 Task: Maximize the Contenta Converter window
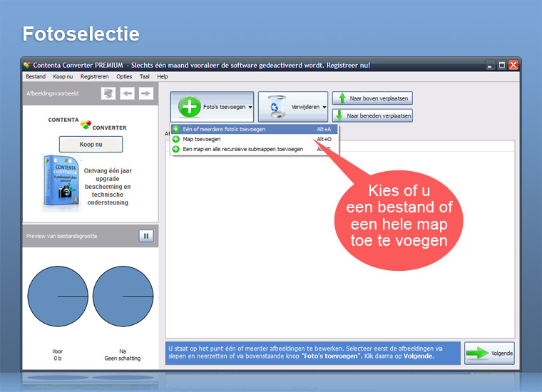pos(502,65)
